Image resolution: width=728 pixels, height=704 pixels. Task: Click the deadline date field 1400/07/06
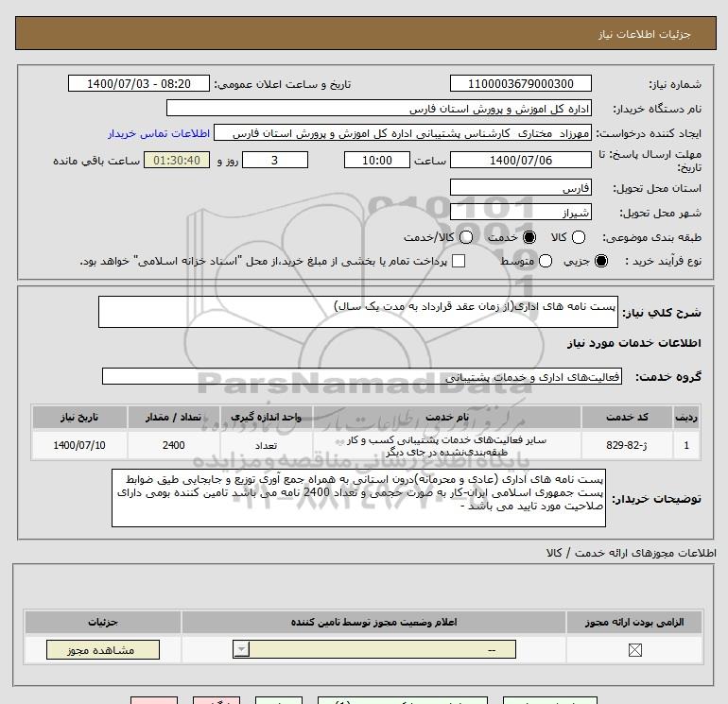(520, 160)
